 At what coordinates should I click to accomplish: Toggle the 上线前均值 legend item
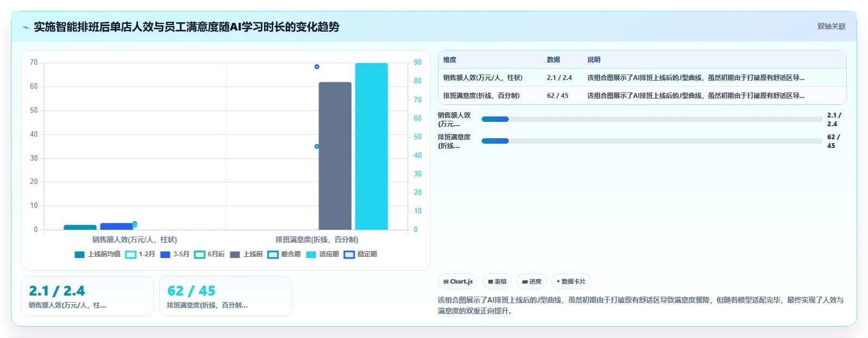97,254
